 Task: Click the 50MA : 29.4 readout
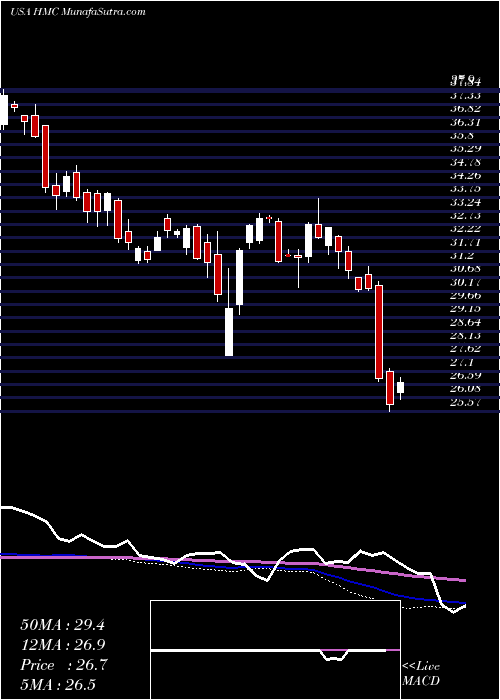[62, 625]
